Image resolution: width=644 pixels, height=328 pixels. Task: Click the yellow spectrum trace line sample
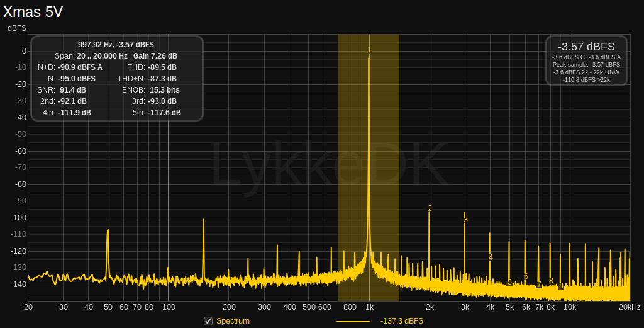point(353,322)
